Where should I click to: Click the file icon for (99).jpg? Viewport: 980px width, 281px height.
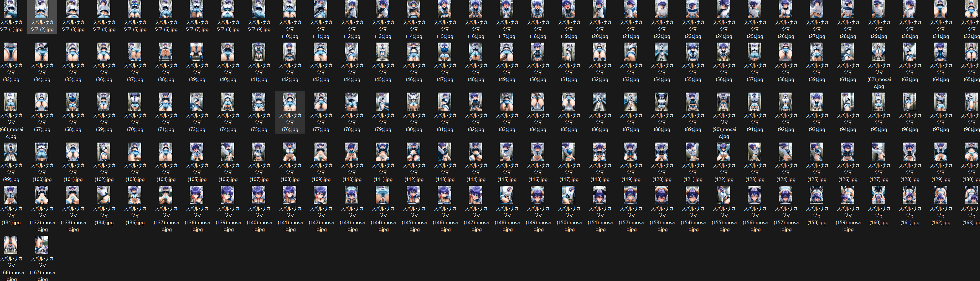(x=10, y=152)
